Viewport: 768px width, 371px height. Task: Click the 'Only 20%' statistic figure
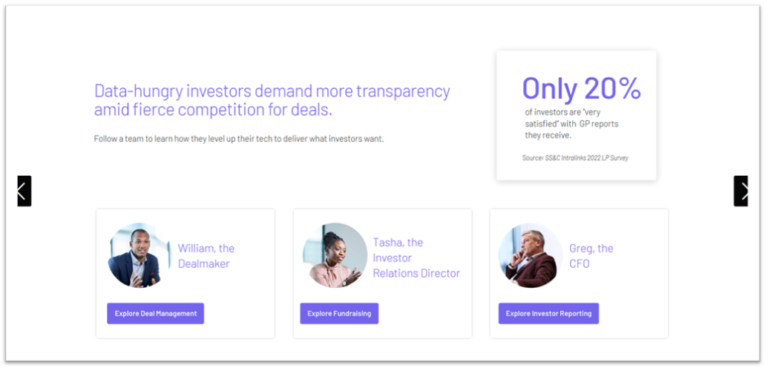[x=581, y=89]
